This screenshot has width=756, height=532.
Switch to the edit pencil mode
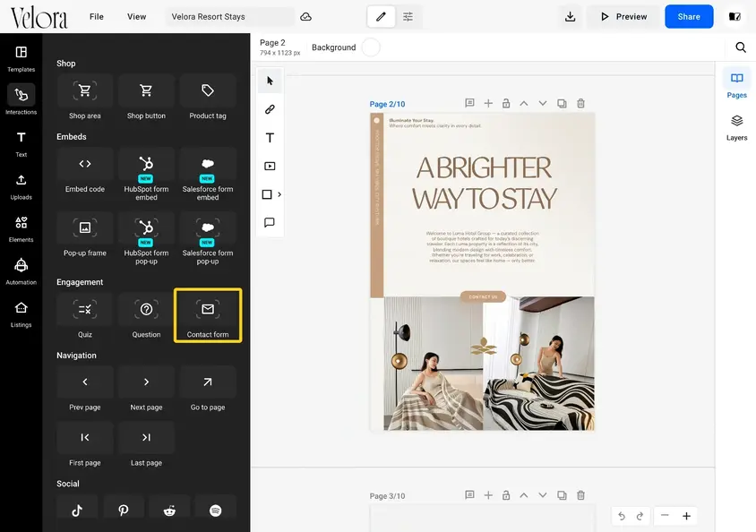coord(381,17)
